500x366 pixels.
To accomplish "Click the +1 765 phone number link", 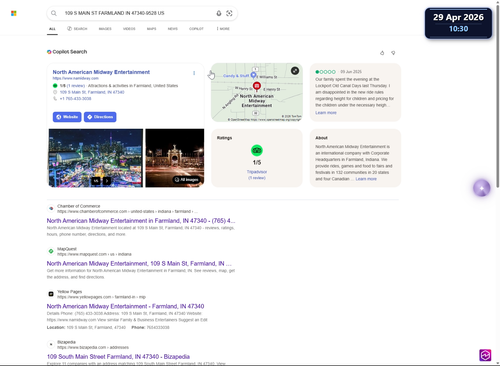I will coord(75,99).
